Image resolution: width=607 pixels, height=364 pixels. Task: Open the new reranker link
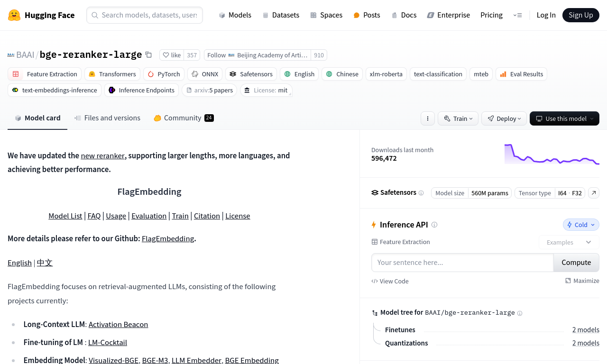(103, 155)
